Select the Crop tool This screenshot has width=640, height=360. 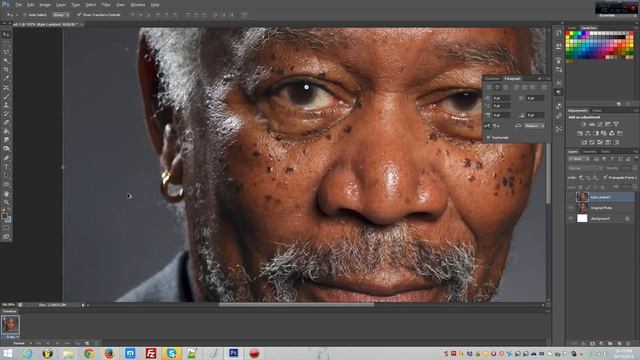pos(7,69)
